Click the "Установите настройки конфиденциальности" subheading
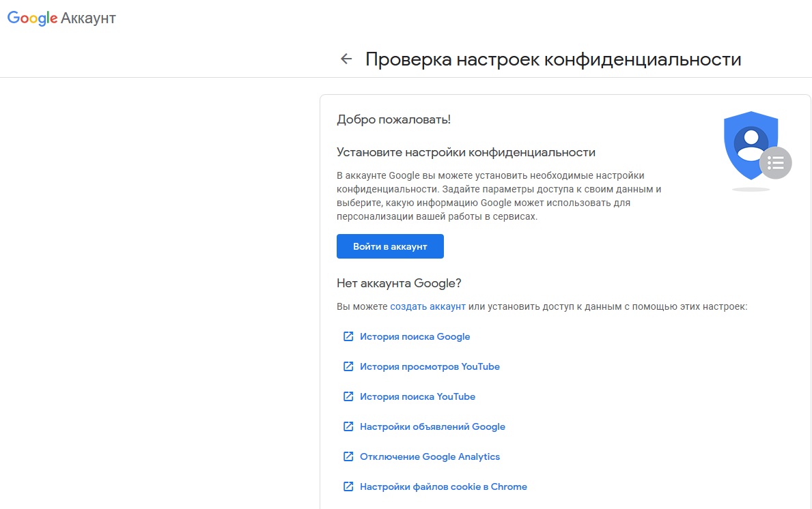 coord(466,153)
